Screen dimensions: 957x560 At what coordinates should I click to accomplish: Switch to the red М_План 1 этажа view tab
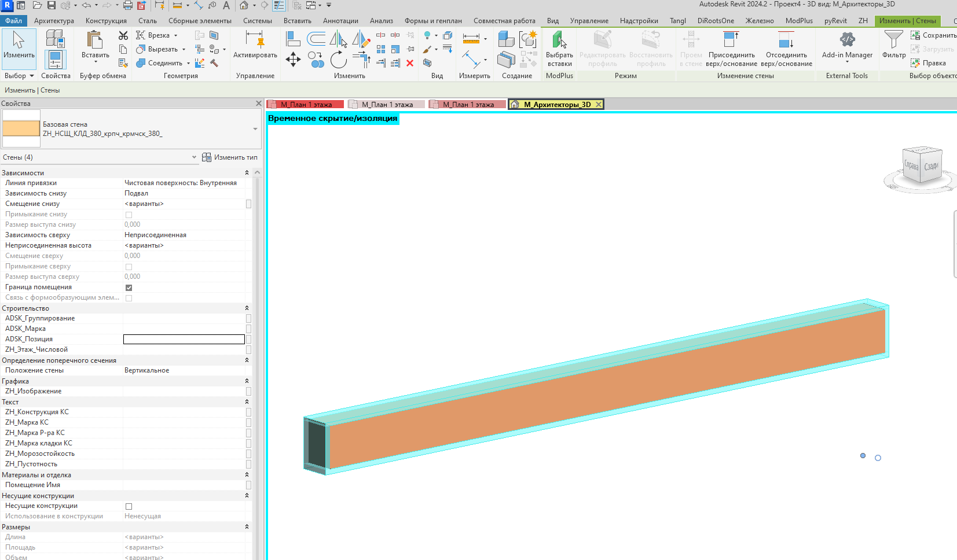click(306, 105)
